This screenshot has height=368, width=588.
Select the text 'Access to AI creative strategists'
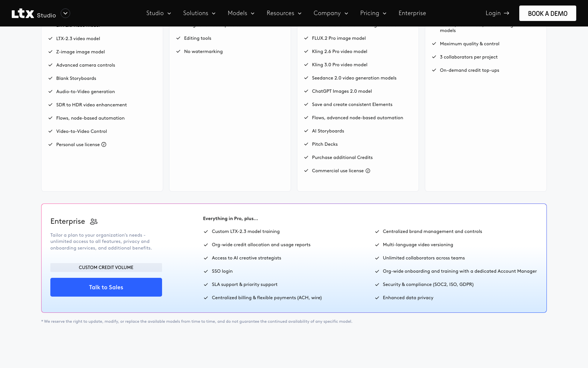[247, 258]
